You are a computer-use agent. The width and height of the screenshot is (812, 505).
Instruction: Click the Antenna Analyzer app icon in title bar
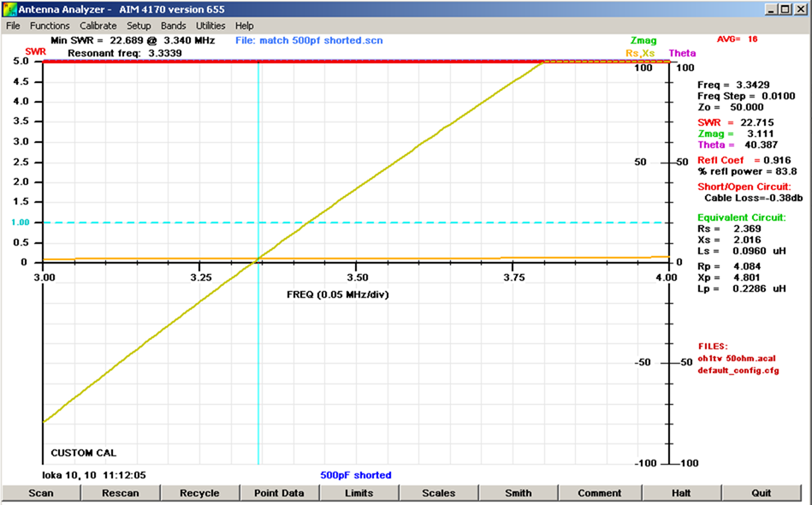(x=9, y=9)
